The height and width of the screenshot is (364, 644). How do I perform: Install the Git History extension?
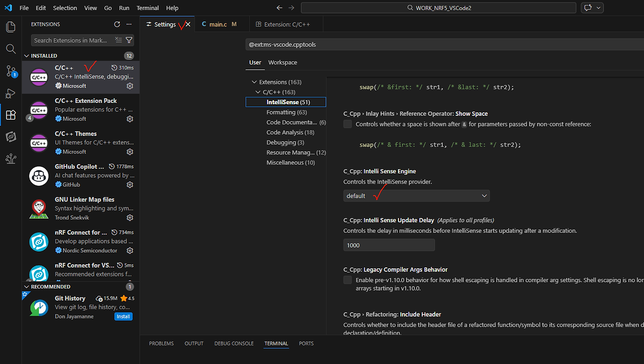(x=123, y=317)
